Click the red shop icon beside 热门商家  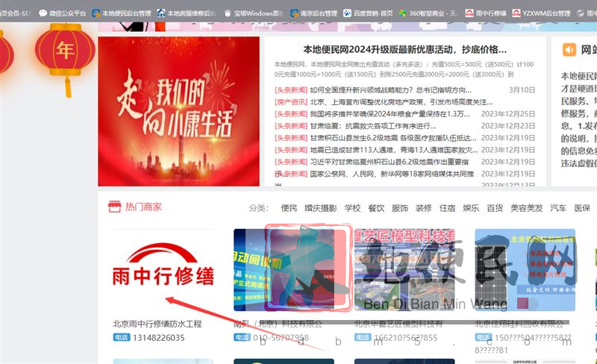tap(114, 207)
